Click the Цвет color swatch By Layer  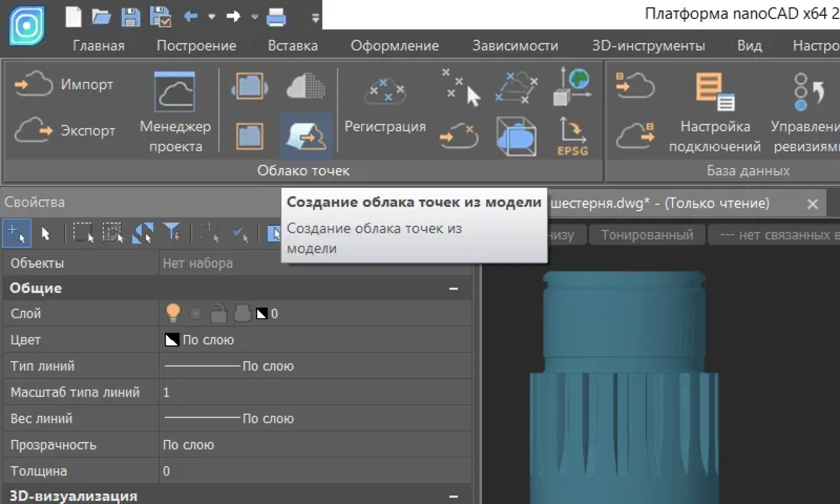[x=172, y=340]
